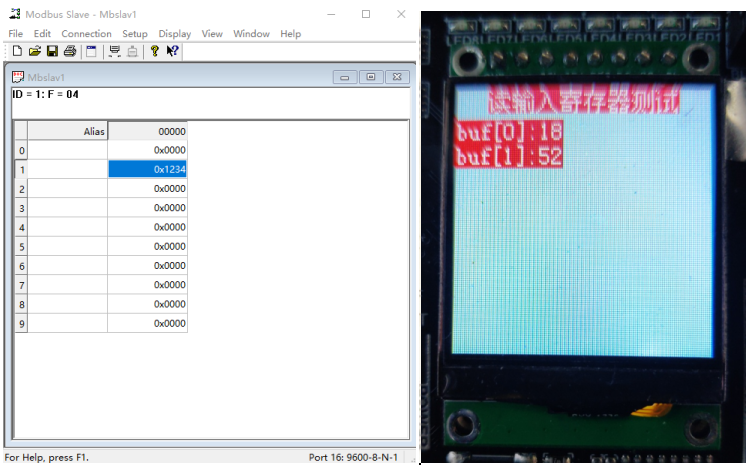This screenshot has height=467, width=751.
Task: Click the Save toolbar icon
Action: tap(52, 51)
